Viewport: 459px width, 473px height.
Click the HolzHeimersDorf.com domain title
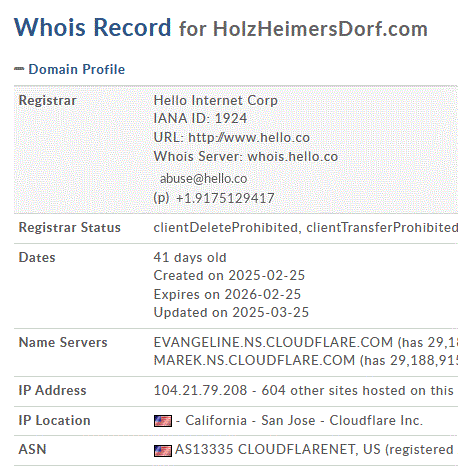coord(320,29)
